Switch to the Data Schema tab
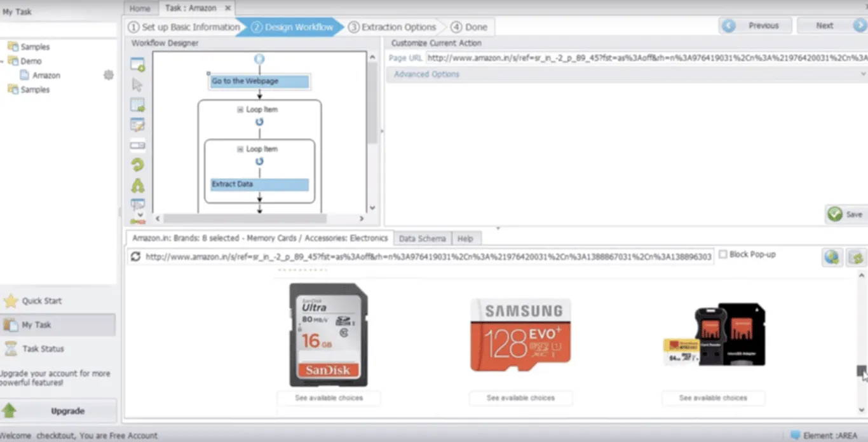 coord(422,238)
